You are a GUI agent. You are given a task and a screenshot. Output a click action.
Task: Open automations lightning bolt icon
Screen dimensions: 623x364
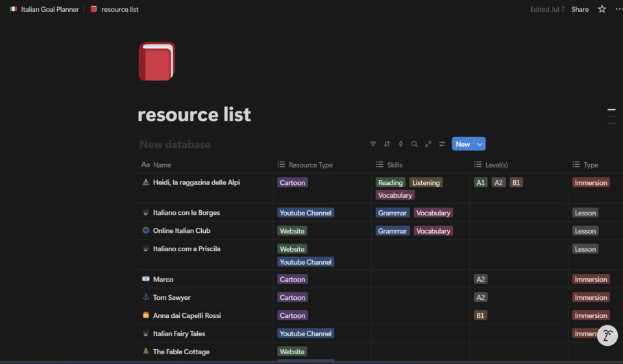pos(400,144)
